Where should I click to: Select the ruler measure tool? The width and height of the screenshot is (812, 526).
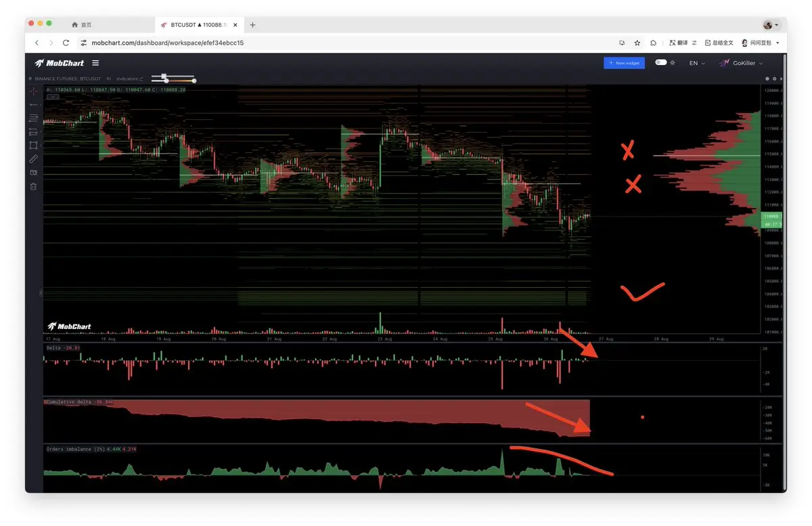point(34,159)
